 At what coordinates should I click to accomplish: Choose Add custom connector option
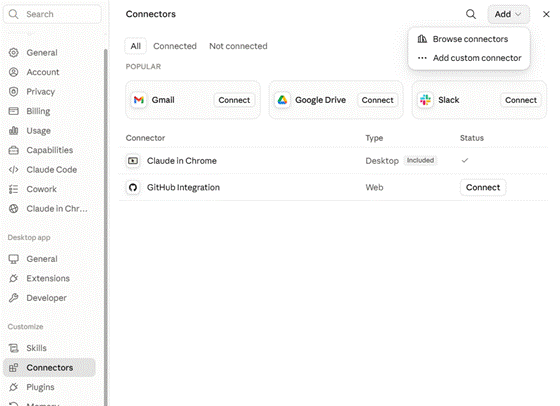tap(469, 58)
